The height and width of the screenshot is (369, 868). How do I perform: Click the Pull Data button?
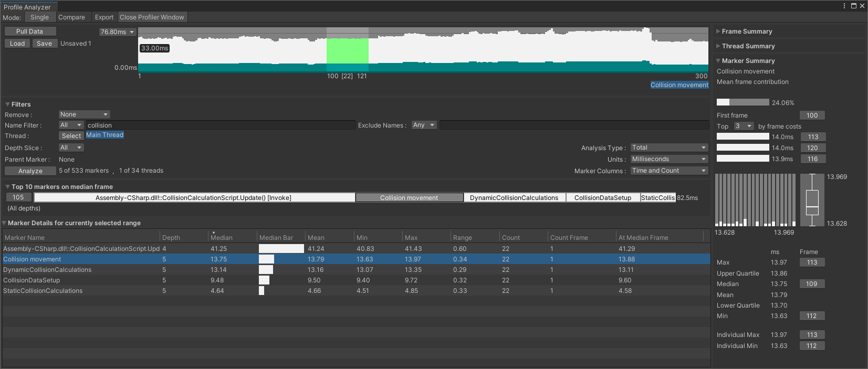[x=30, y=31]
